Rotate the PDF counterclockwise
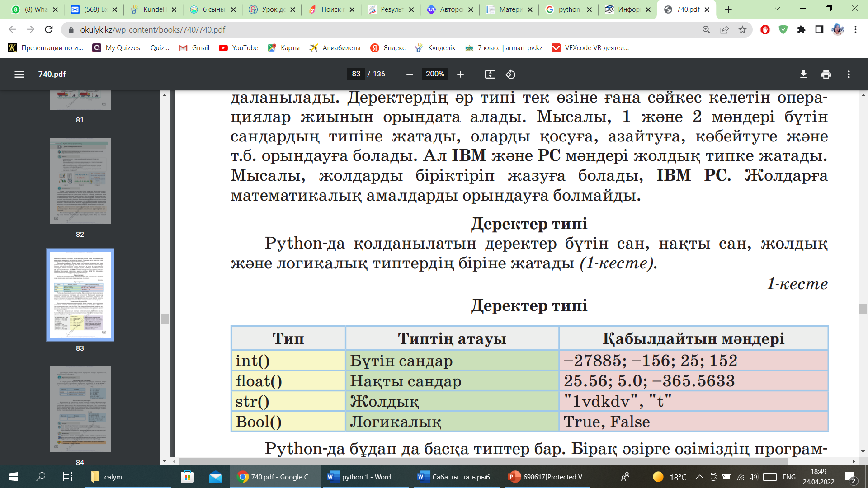The width and height of the screenshot is (868, 488). 510,74
